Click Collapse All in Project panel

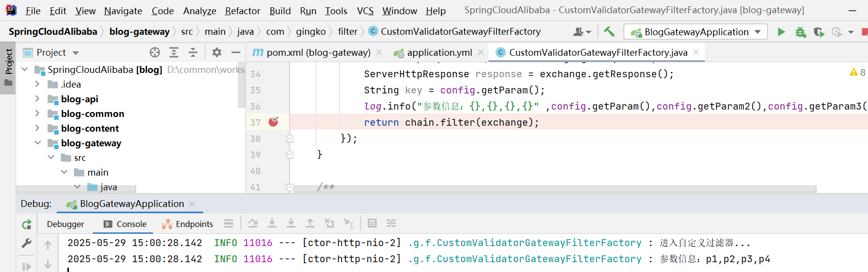point(193,52)
